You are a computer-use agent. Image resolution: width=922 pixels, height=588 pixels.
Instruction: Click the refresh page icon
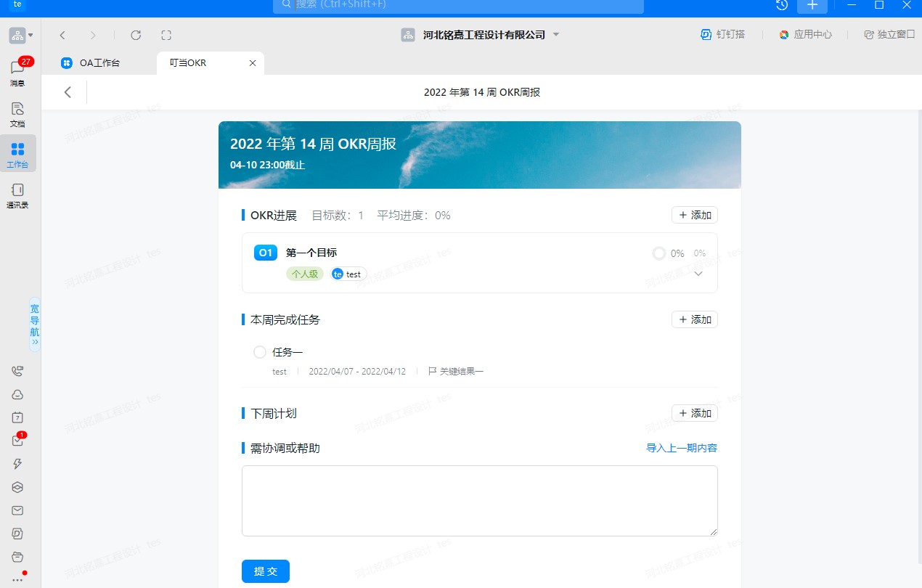tap(136, 35)
